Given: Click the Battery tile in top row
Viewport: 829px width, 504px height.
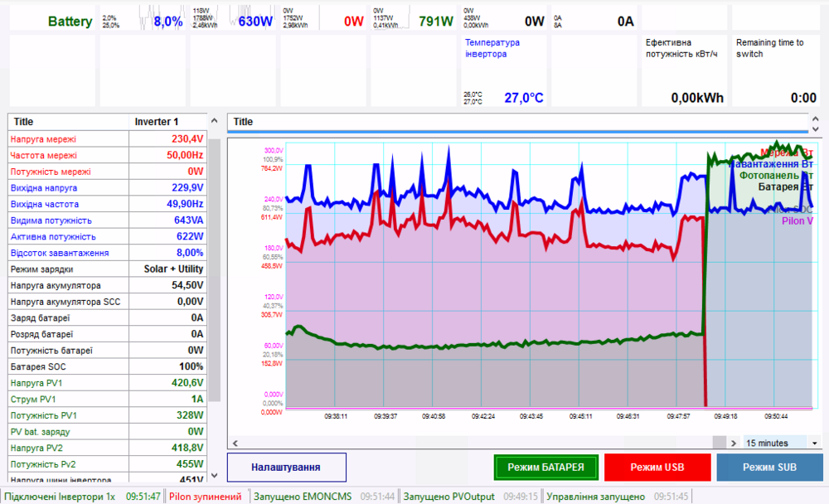Looking at the screenshot, I should (51, 20).
